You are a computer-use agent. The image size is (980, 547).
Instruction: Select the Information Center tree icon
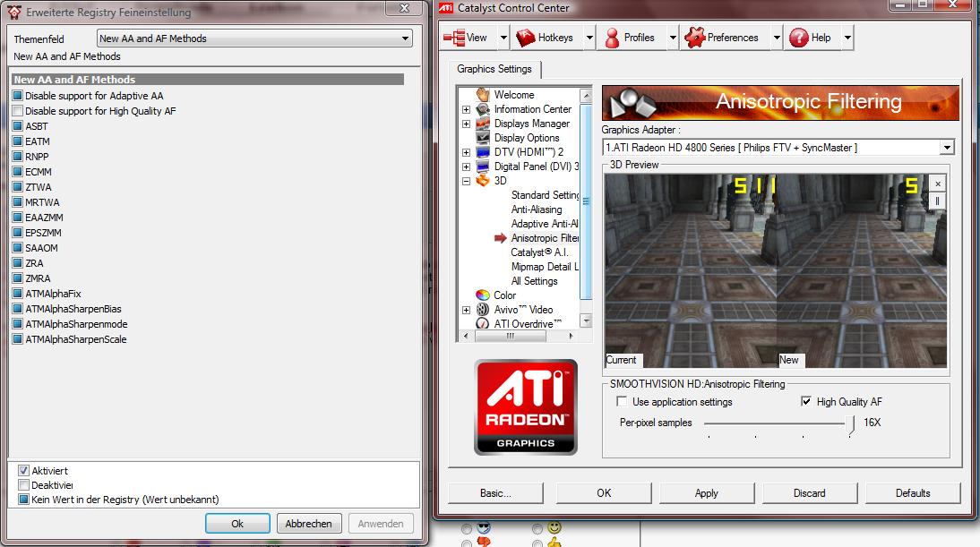(x=483, y=109)
